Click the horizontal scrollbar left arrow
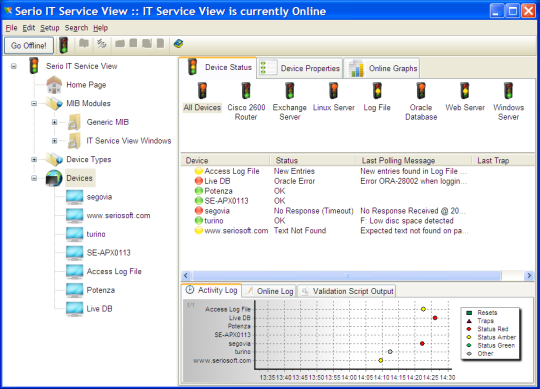Image resolution: width=540 pixels, height=389 pixels. point(186,275)
